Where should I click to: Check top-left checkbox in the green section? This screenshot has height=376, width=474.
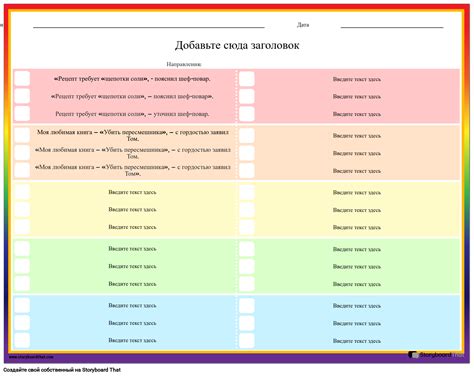[22, 248]
